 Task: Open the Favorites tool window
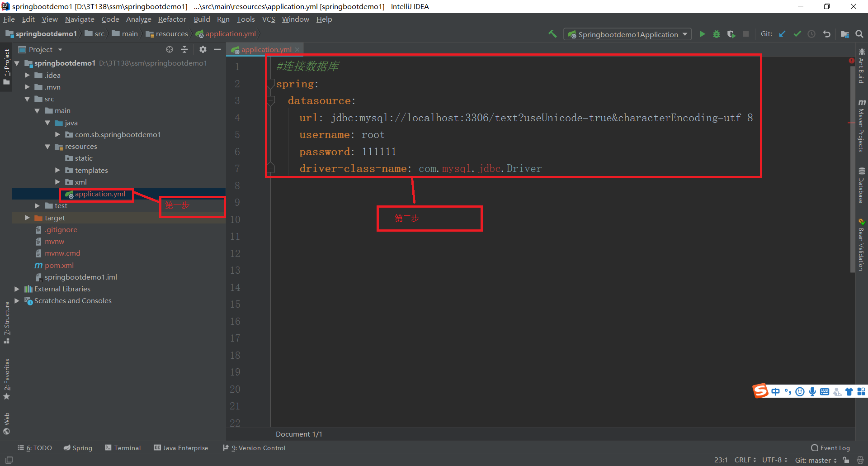[x=7, y=379]
